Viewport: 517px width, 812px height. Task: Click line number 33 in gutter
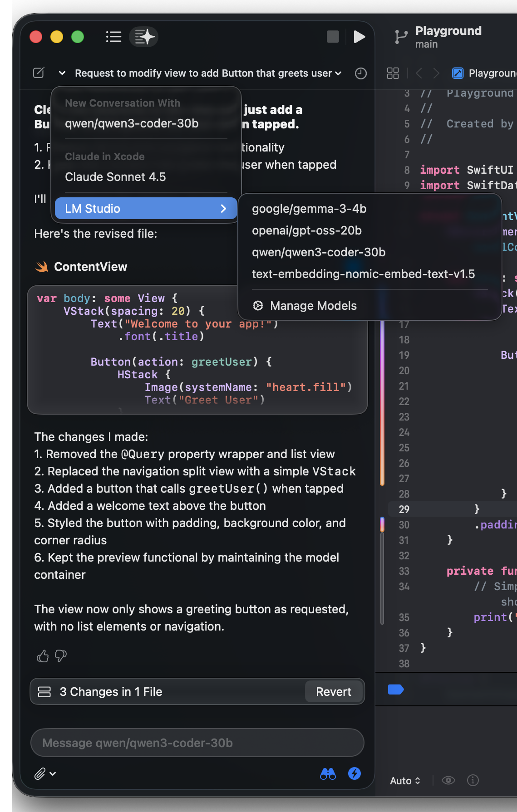pyautogui.click(x=404, y=571)
